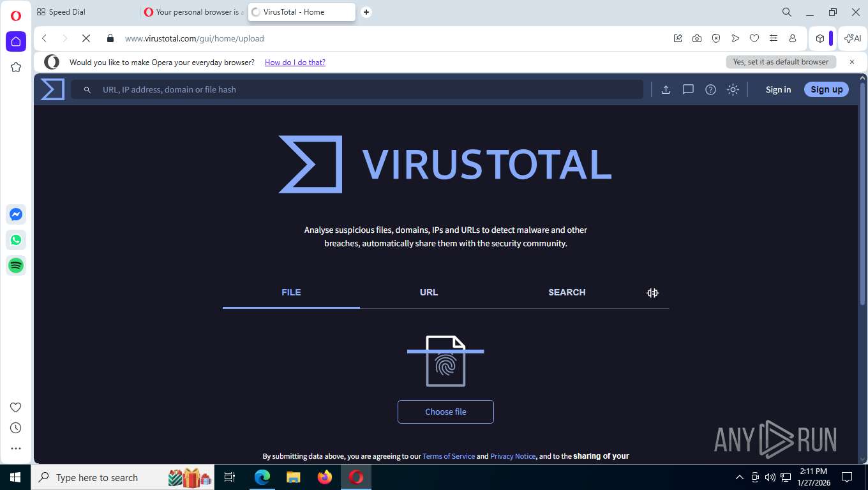
Task: Click the VirusTotal upload file icon
Action: [666, 89]
